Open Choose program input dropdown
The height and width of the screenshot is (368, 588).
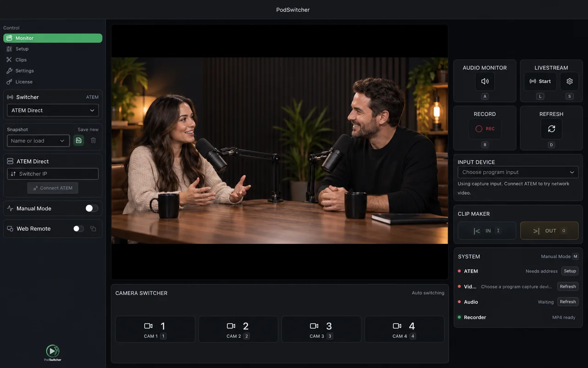point(518,172)
